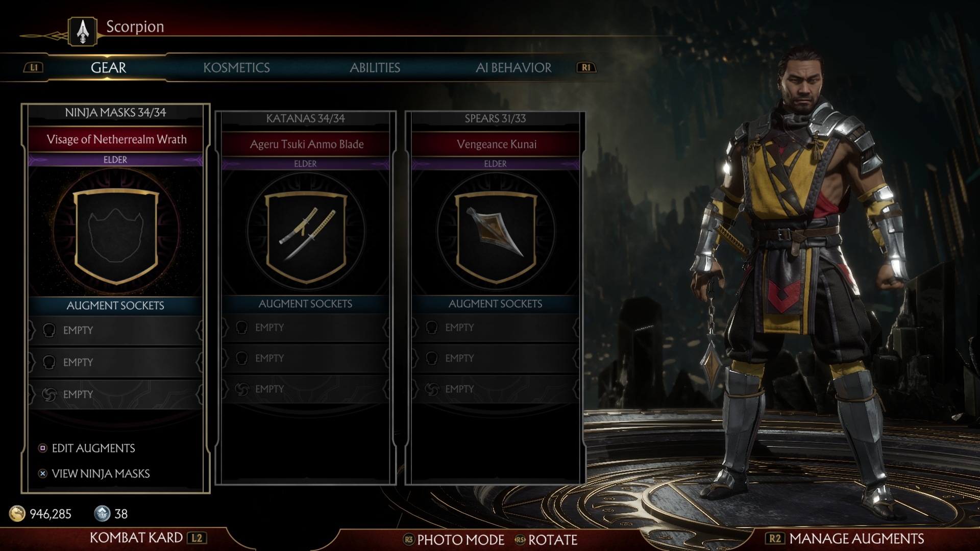Click the silver time crystals icon
The width and height of the screenshot is (980, 551).
pos(102,513)
